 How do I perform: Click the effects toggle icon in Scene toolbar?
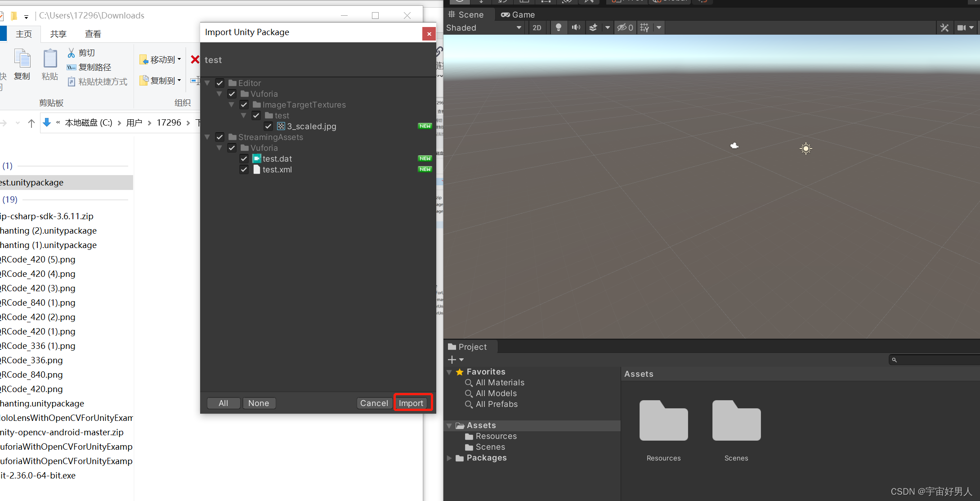(593, 27)
